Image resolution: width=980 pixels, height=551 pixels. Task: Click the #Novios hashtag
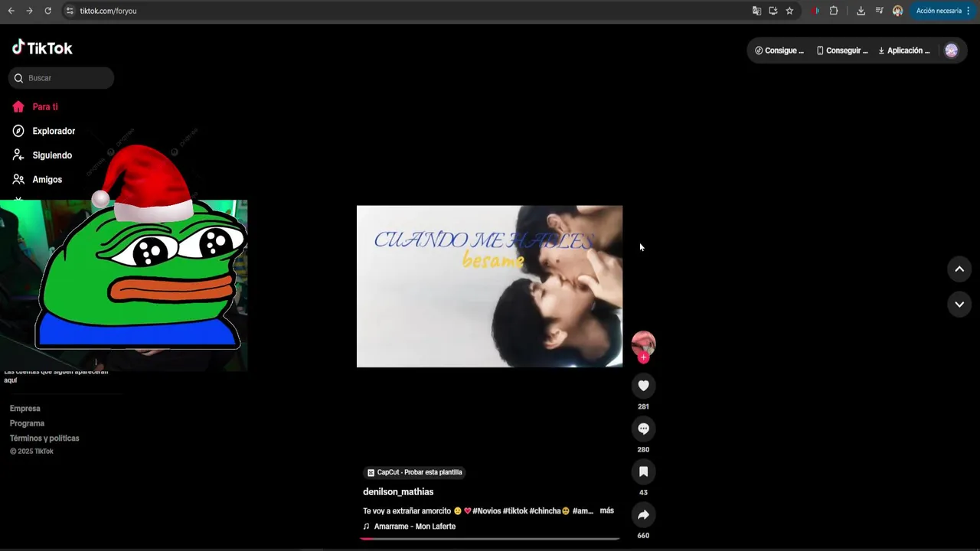(487, 511)
